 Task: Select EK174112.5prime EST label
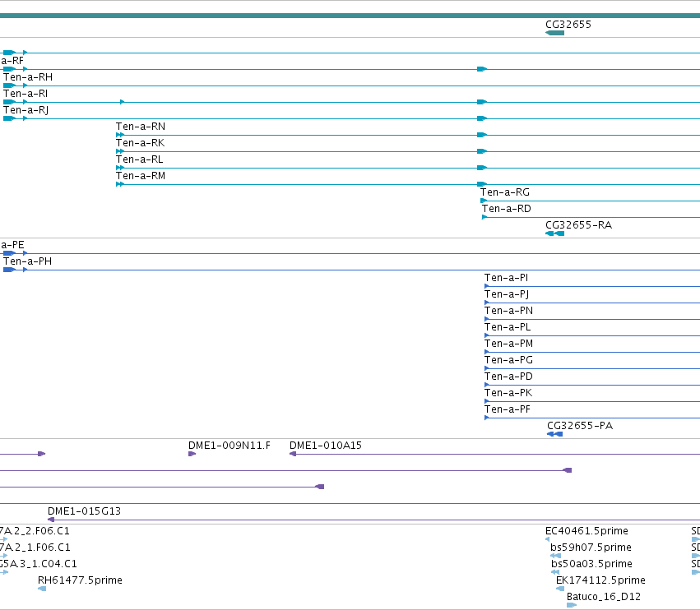600,580
